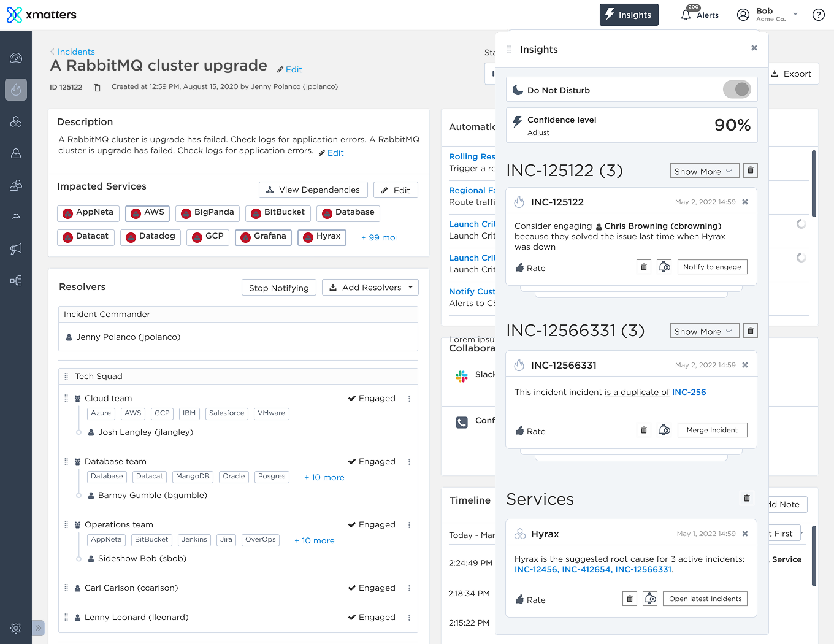Click the settings gear in the sidebar
Screen dimensions: 834x644
(x=16, y=627)
